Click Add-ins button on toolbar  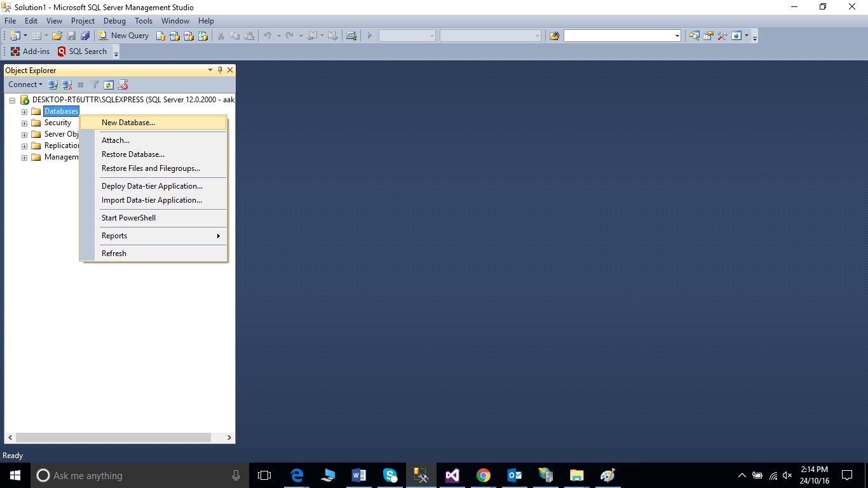31,51
